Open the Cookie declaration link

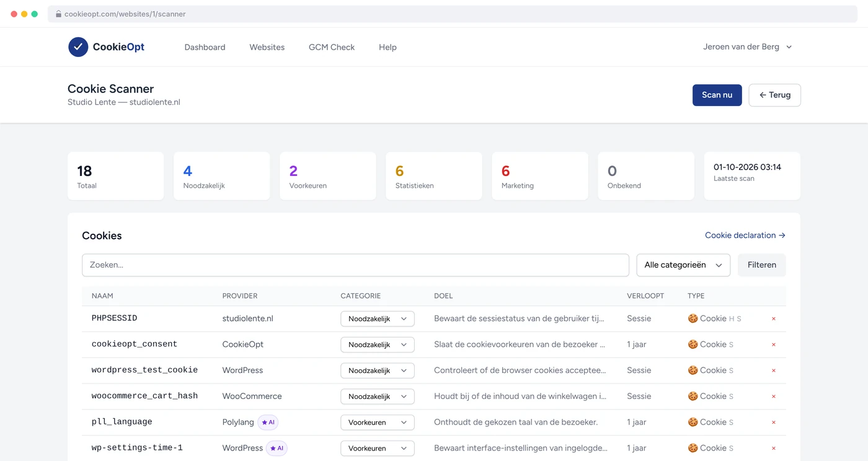coord(745,235)
